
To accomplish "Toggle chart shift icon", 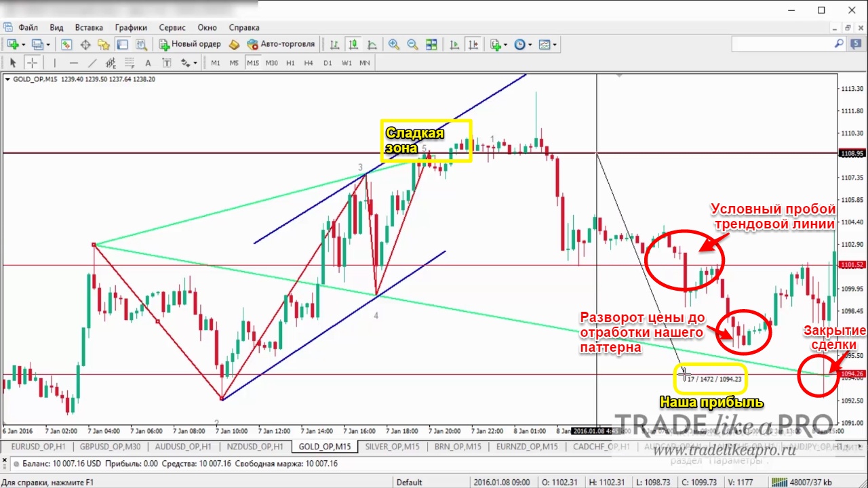I will 473,44.
